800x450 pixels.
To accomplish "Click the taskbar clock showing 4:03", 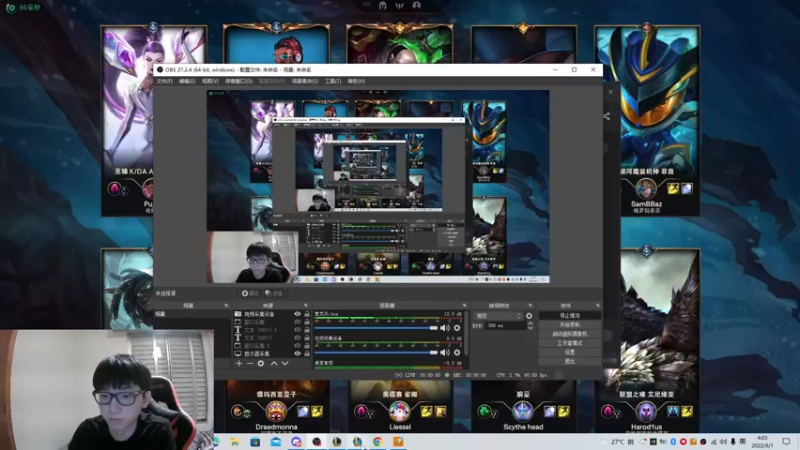I will point(762,442).
